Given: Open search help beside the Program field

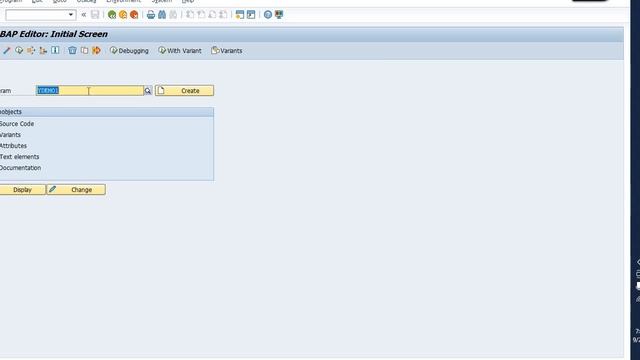Looking at the screenshot, I should pos(148,91).
